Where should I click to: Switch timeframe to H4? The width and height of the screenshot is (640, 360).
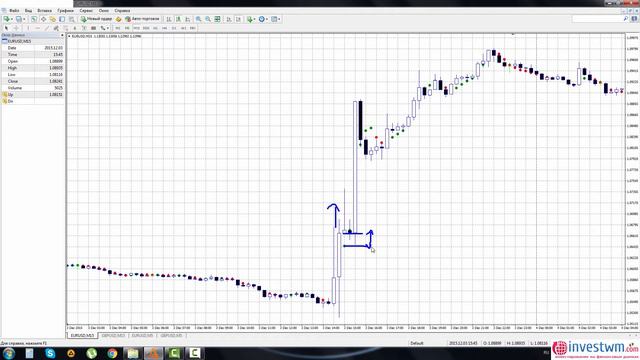(x=164, y=28)
